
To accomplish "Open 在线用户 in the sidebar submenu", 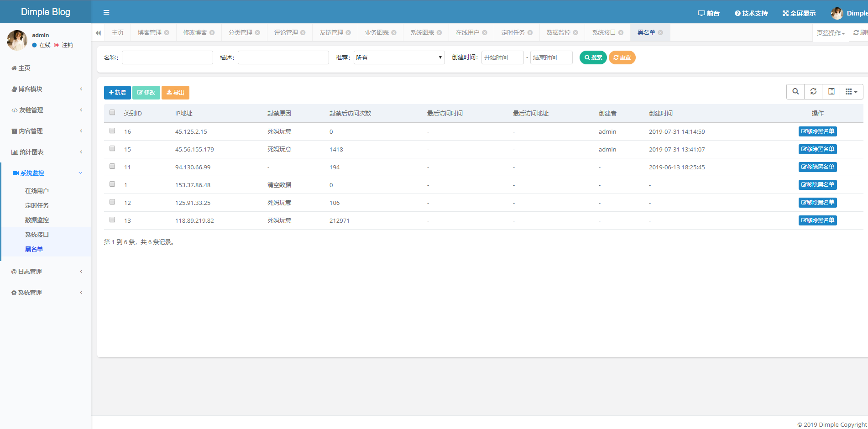I will 37,191.
